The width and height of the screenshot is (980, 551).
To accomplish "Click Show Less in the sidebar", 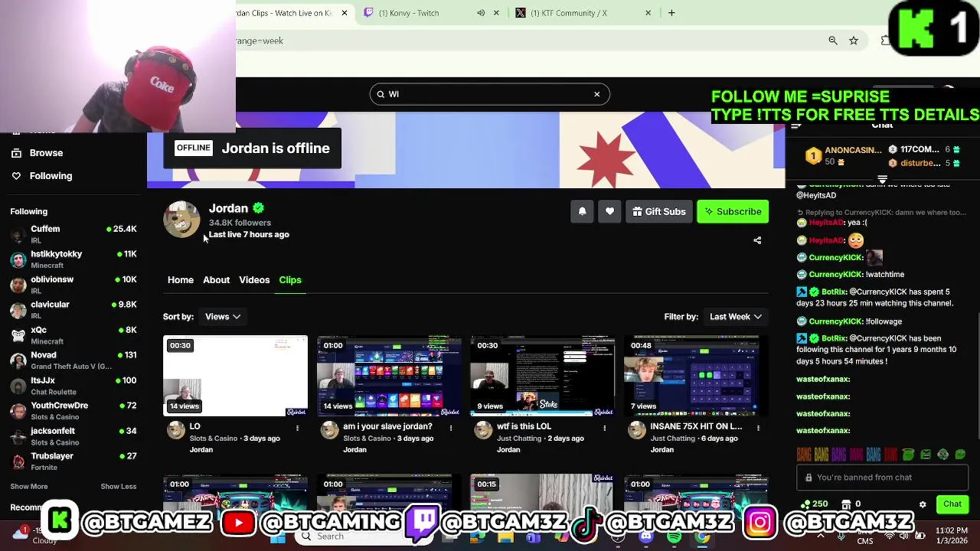I will click(x=119, y=487).
